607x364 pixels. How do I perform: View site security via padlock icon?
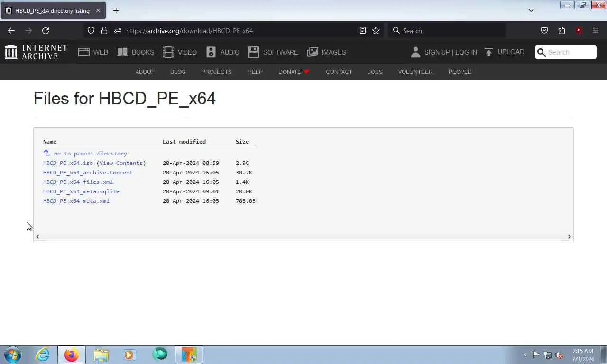[104, 30]
